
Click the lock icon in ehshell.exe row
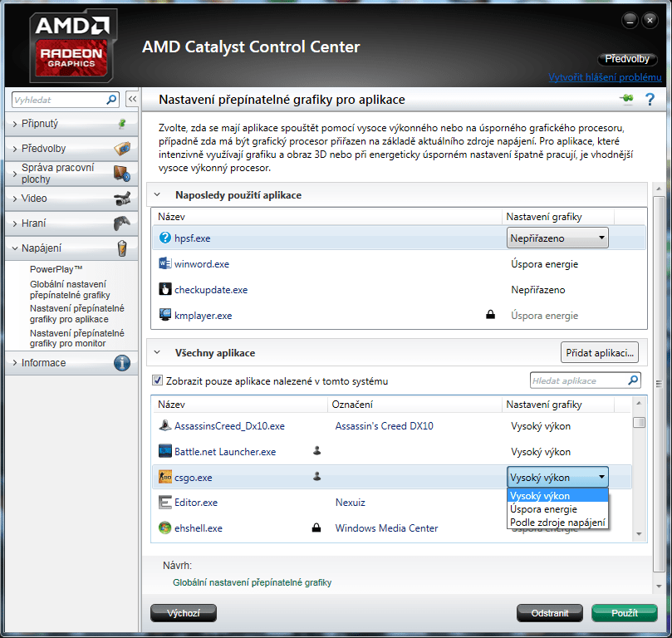316,528
